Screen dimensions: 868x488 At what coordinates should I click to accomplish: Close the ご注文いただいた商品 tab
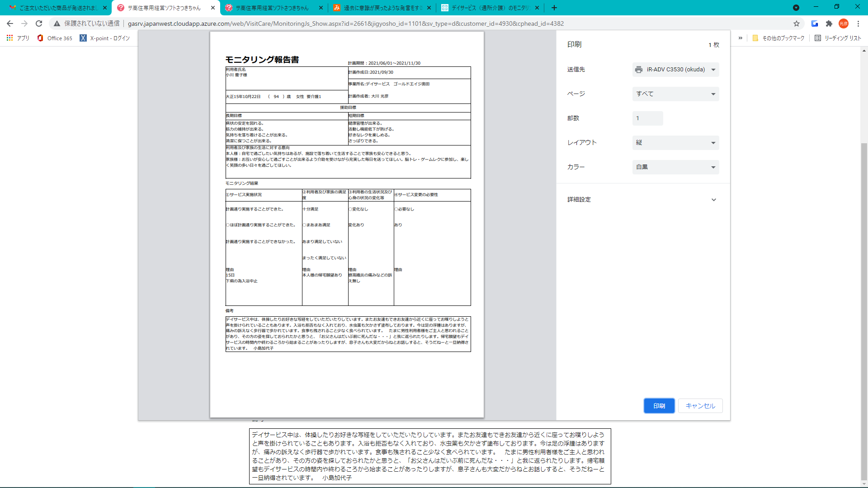[105, 8]
